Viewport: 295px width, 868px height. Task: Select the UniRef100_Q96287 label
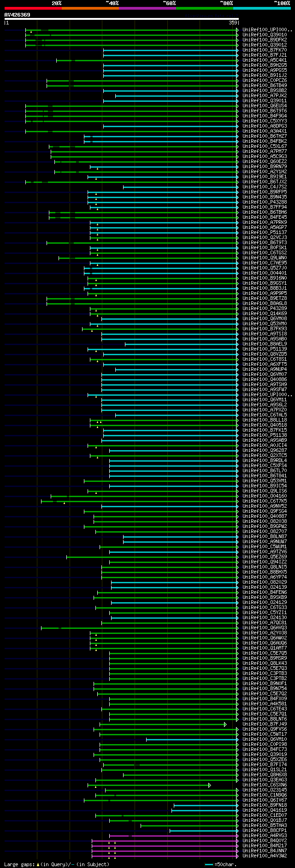[265, 450]
